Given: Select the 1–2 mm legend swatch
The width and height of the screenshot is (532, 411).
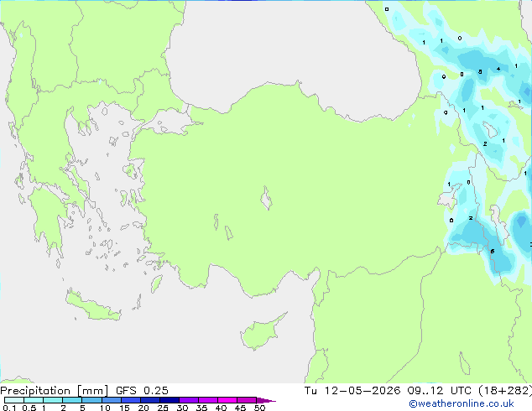Looking at the screenshot, I should [x=53, y=400].
